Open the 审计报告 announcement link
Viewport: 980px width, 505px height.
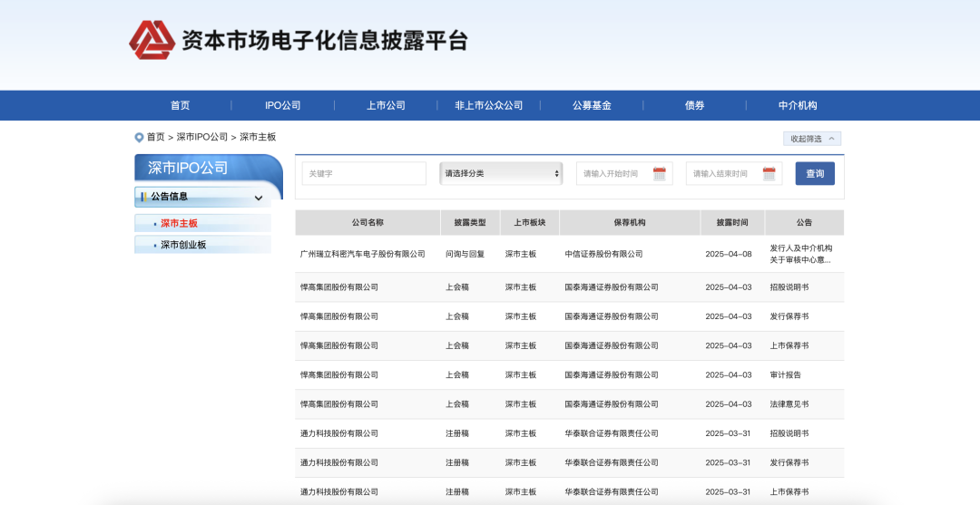785,374
